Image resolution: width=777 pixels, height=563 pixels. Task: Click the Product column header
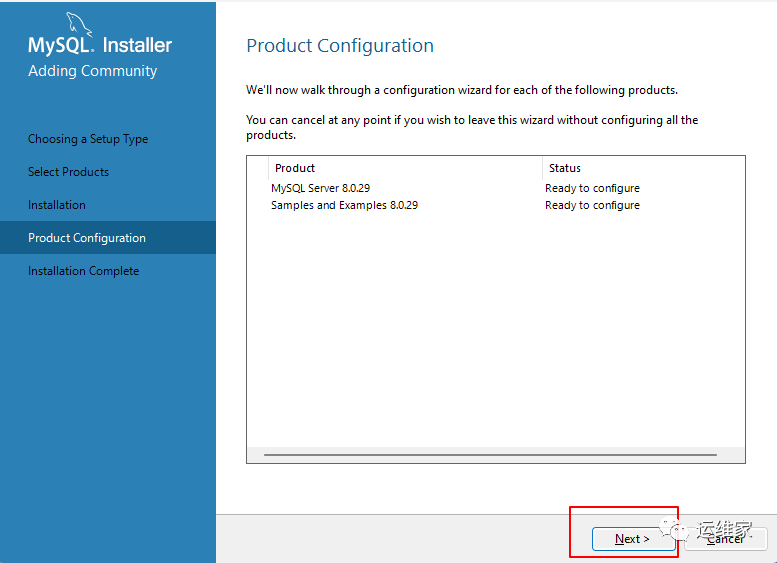pyautogui.click(x=405, y=168)
